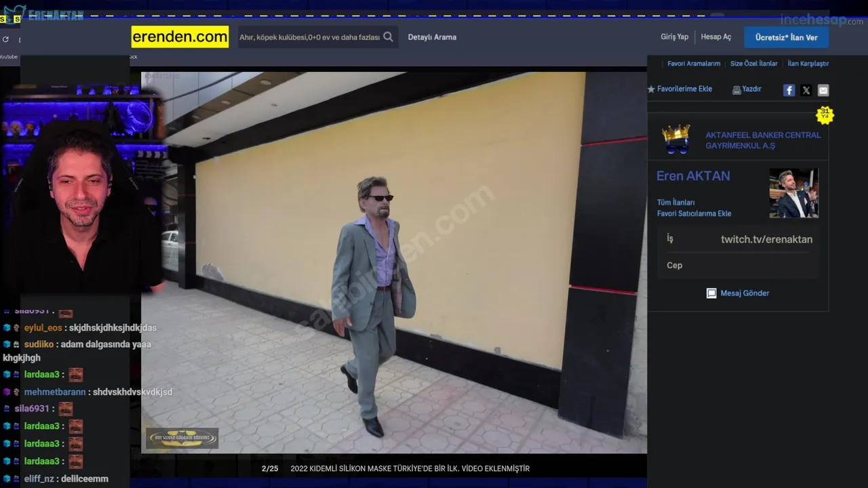Click chat username mehmetbarann
The image size is (868, 488).
coord(55,392)
